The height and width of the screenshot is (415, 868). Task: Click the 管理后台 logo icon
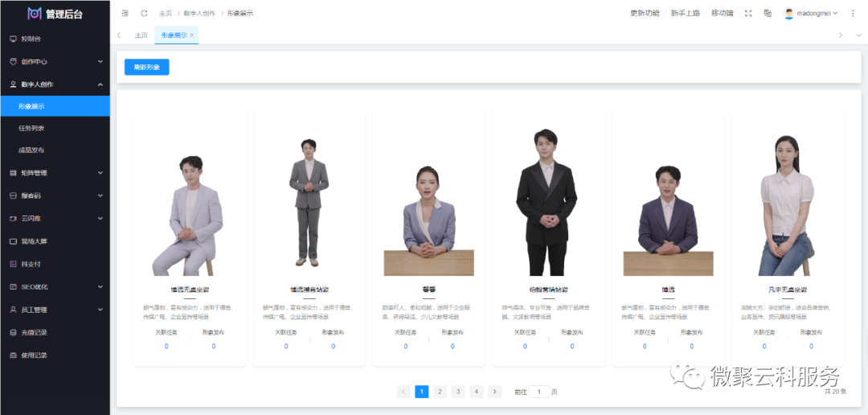pos(35,14)
